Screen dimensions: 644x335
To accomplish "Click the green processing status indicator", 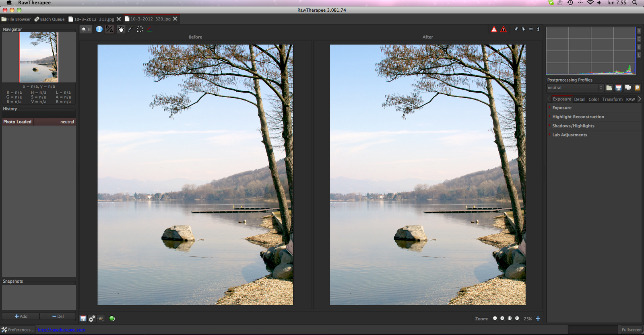I will pos(112,319).
